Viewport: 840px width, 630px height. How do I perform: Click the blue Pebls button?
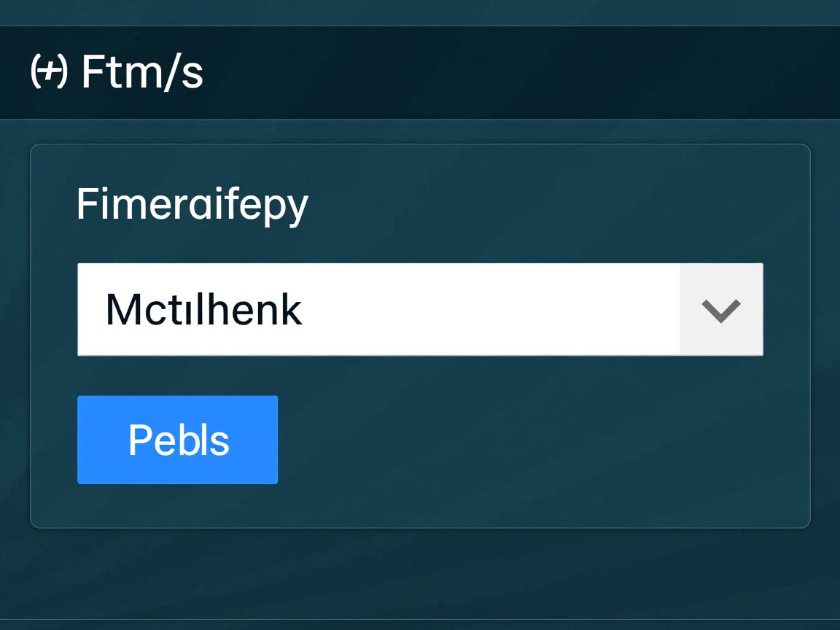pos(178,440)
